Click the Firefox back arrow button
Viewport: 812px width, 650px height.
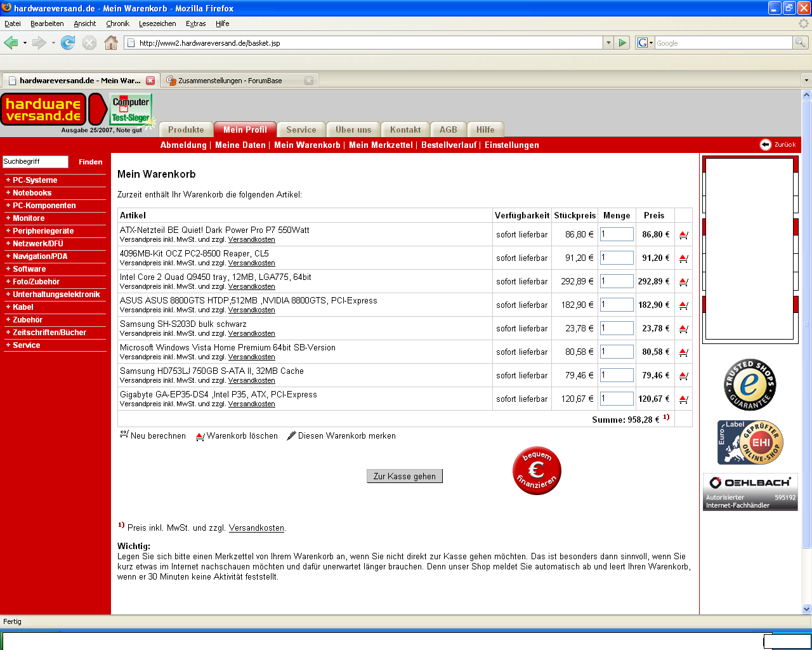11,43
